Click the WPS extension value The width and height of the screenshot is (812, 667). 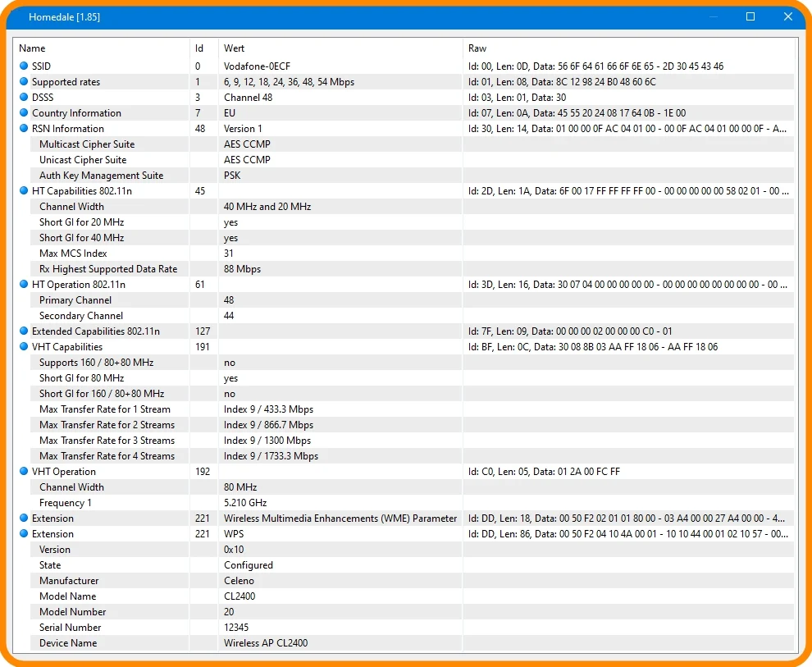[234, 534]
